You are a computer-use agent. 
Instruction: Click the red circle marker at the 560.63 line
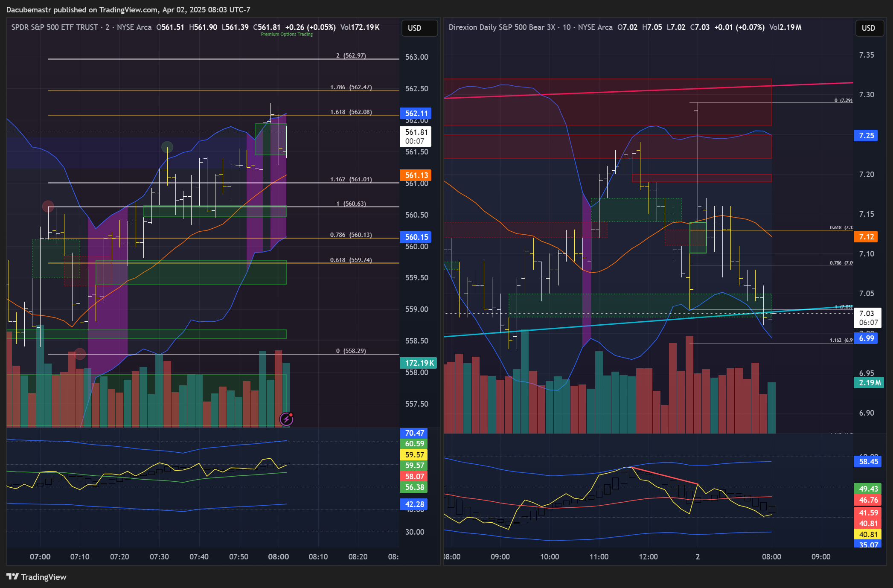48,207
